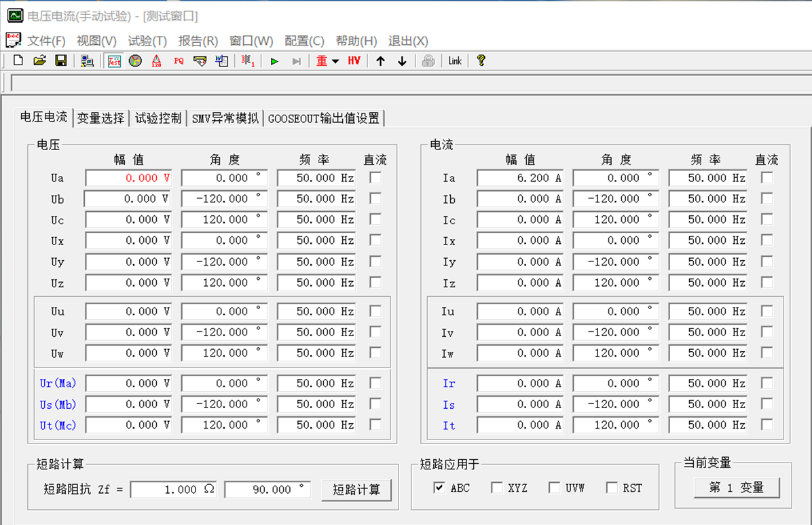Uncheck the ABC short-circuit checkbox

(439, 488)
